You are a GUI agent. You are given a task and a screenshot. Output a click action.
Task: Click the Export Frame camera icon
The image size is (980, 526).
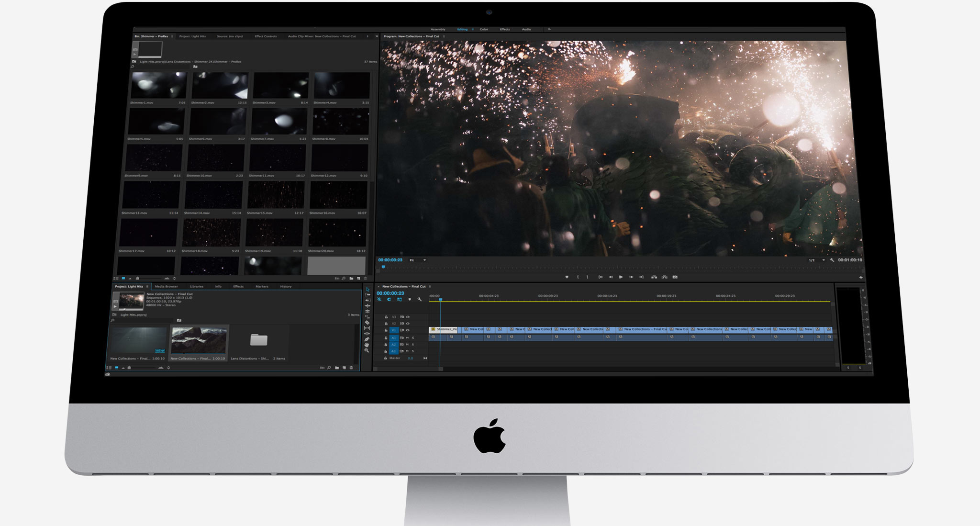(675, 277)
